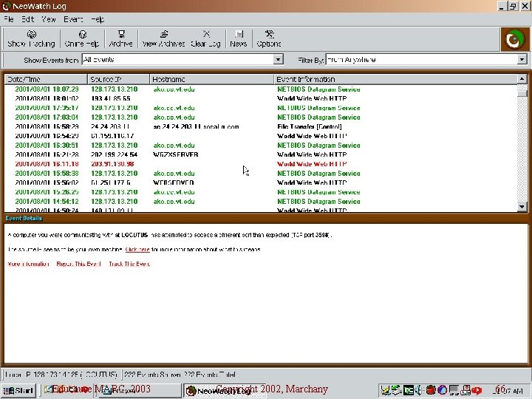The width and height of the screenshot is (532, 399).
Task: Open News from the toolbar
Action: (239, 38)
